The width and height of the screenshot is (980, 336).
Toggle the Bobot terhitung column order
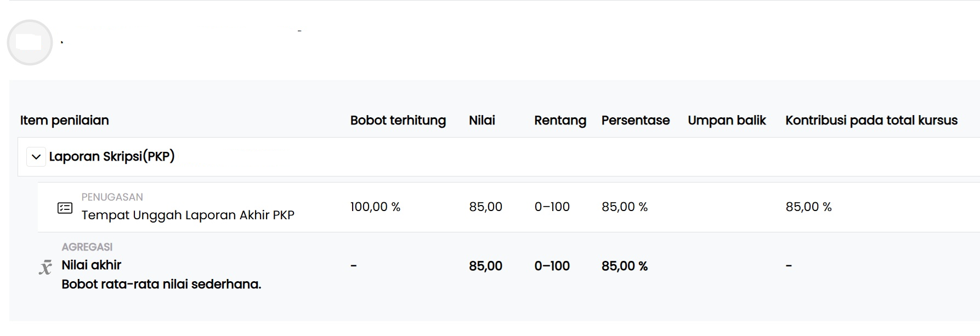tap(398, 120)
